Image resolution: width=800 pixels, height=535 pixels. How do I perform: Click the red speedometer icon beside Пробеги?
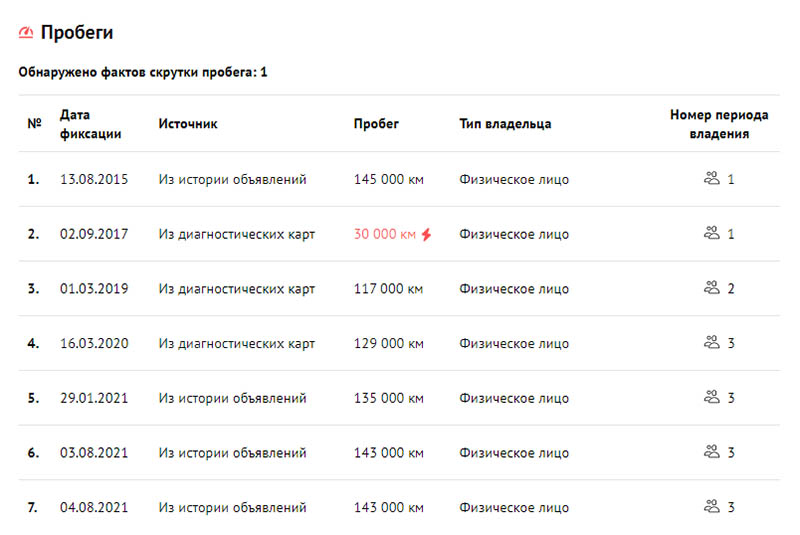pyautogui.click(x=26, y=33)
